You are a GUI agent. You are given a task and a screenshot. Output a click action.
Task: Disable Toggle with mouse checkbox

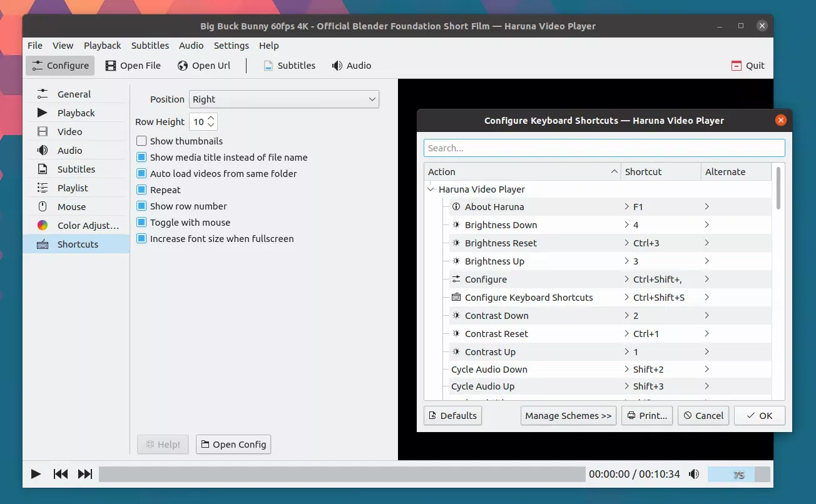pos(141,223)
